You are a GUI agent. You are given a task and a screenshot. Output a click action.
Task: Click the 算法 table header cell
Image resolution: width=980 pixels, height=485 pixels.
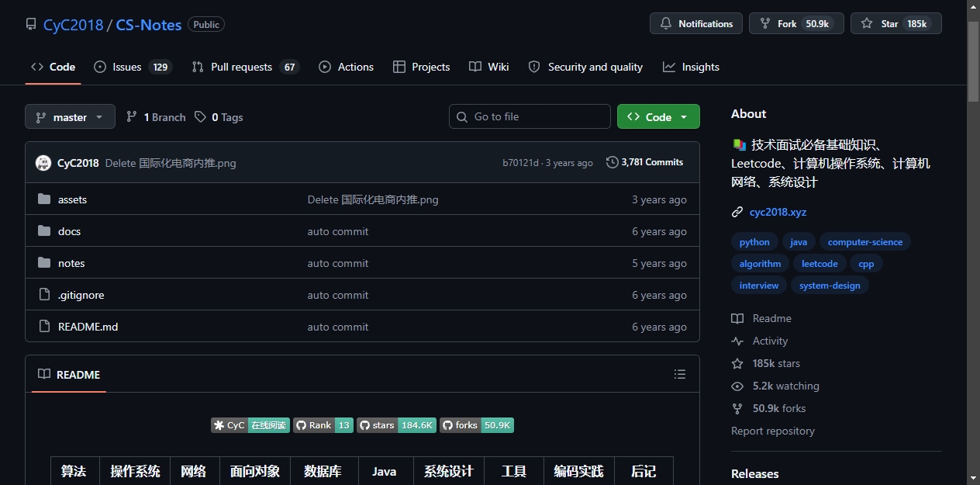click(74, 471)
